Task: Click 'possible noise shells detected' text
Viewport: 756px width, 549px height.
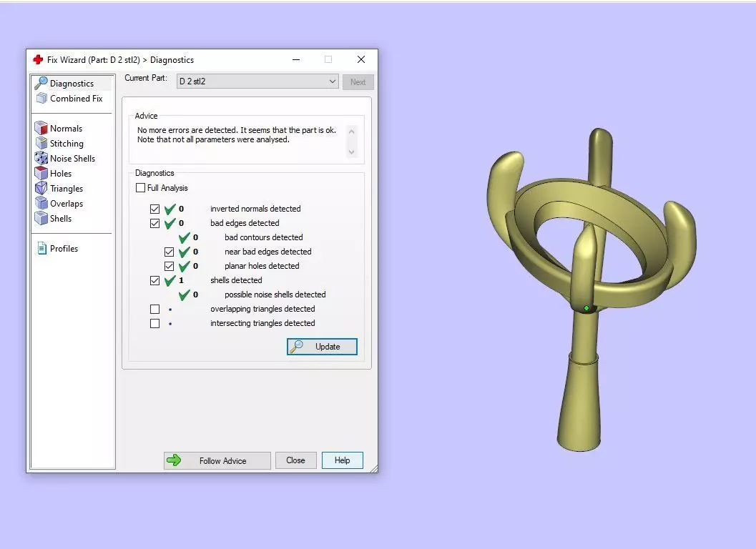Action: click(x=275, y=295)
